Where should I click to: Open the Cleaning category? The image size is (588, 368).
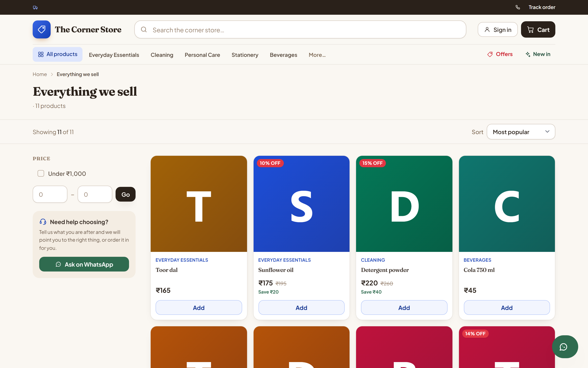tap(162, 55)
